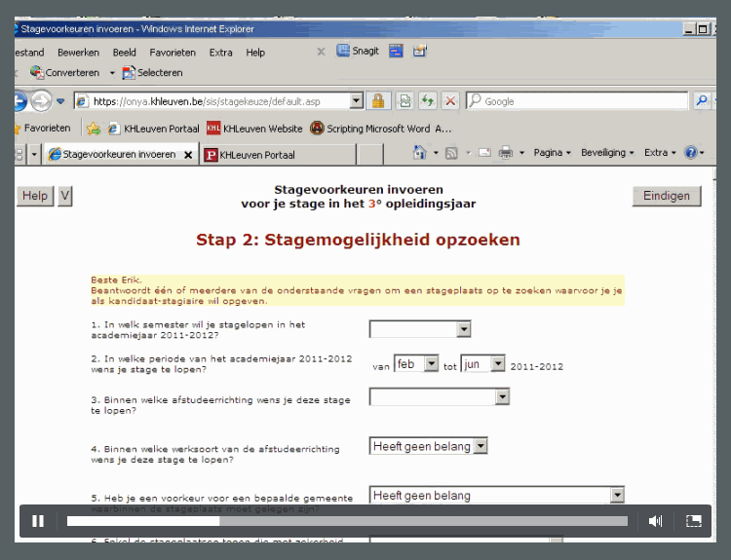731x560 pixels.
Task: Click the Home page icon
Action: pyautogui.click(x=419, y=152)
